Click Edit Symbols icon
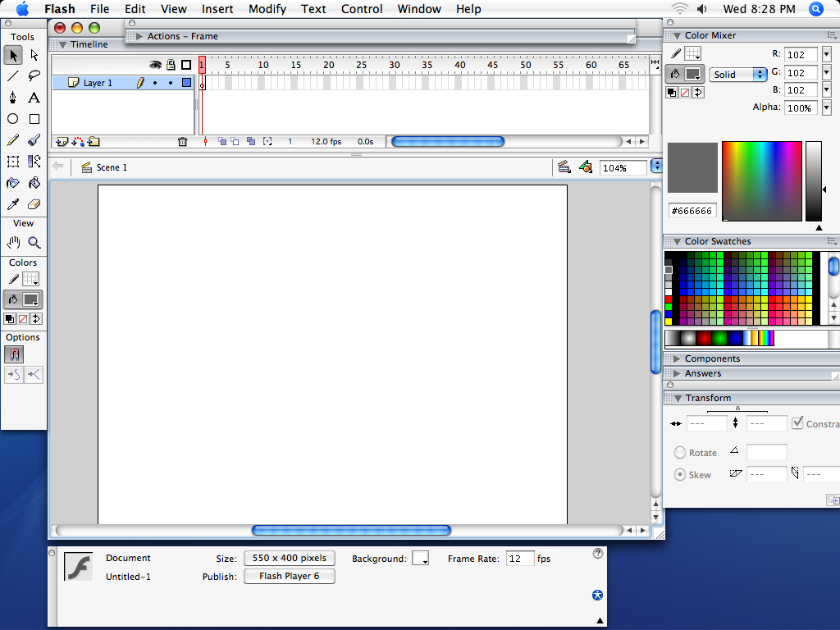This screenshot has height=630, width=840. pos(586,167)
